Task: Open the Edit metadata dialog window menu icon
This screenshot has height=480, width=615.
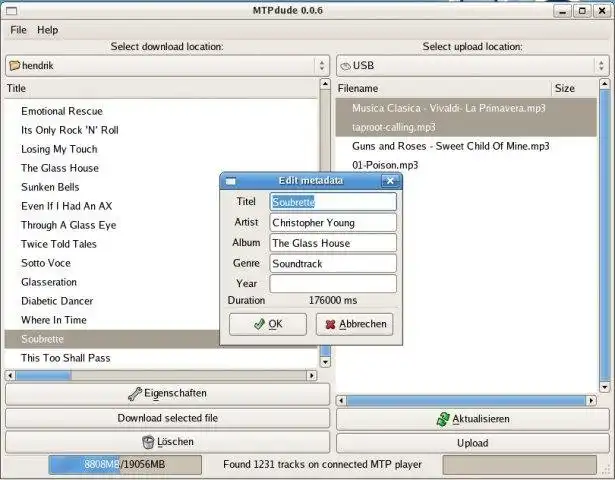Action: point(231,181)
